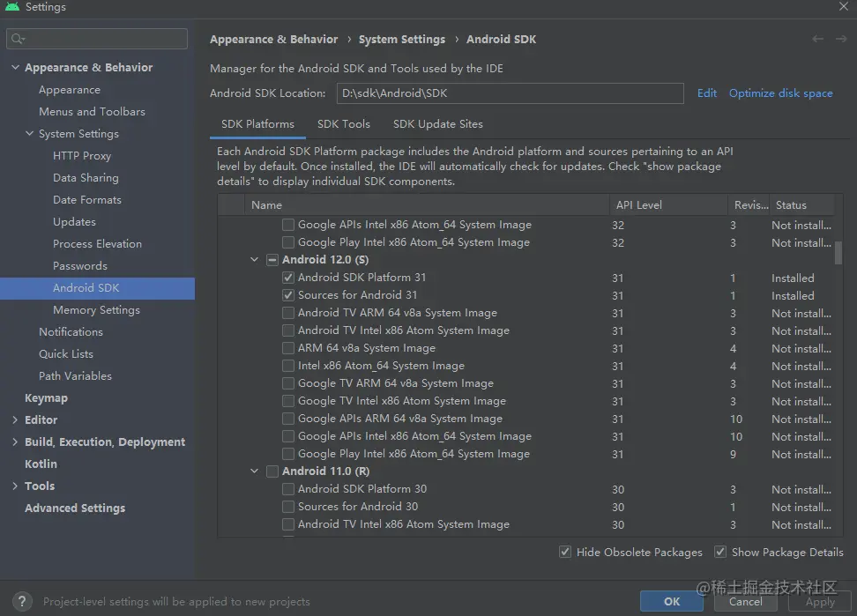Click the System Settings breadcrumb
This screenshot has width=857, height=616.
point(402,40)
